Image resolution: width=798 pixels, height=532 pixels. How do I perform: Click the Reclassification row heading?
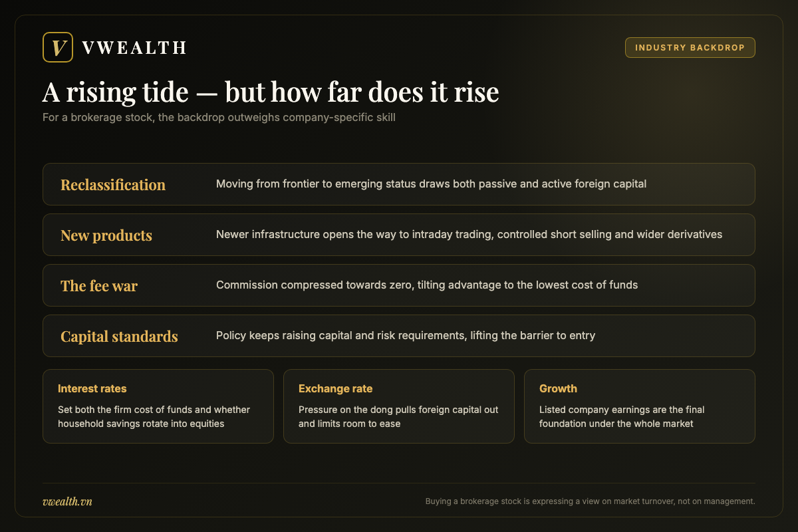[113, 184]
